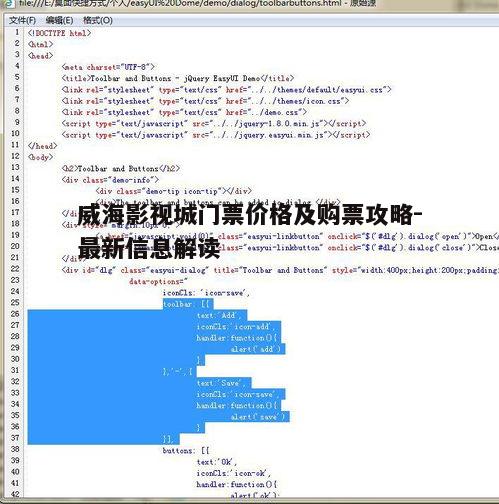This screenshot has width=499, height=504.
Task: Click the text:'Ok' line
Action: pos(217,462)
